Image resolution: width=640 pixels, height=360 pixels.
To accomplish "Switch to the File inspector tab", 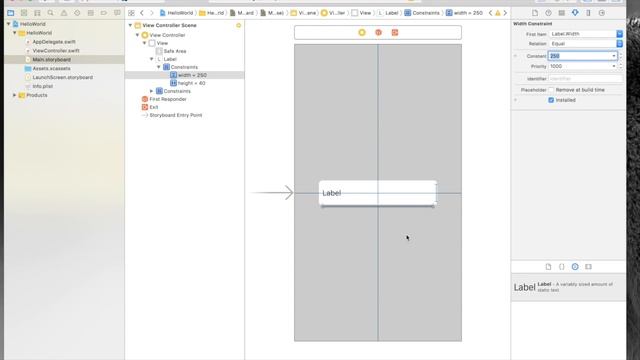I will coord(535,13).
